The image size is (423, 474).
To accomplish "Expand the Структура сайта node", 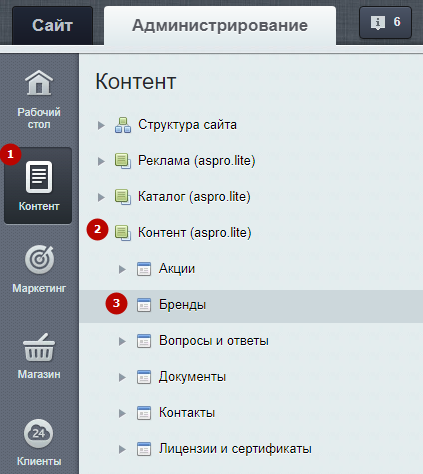I will [101, 125].
